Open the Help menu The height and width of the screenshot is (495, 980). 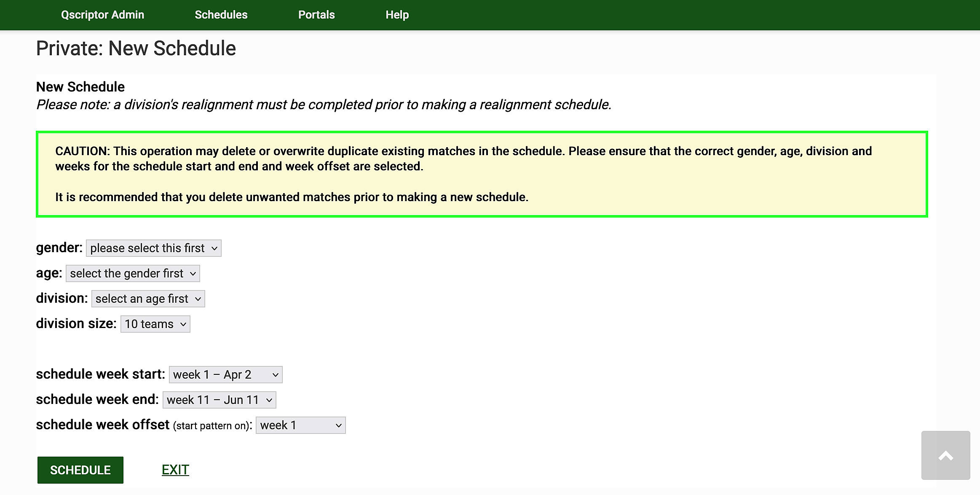click(x=397, y=15)
